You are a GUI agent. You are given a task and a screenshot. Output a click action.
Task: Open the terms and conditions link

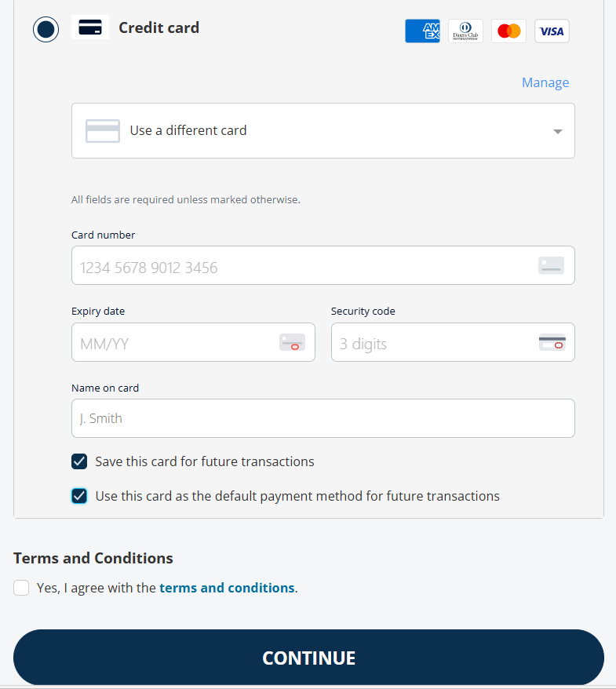227,588
